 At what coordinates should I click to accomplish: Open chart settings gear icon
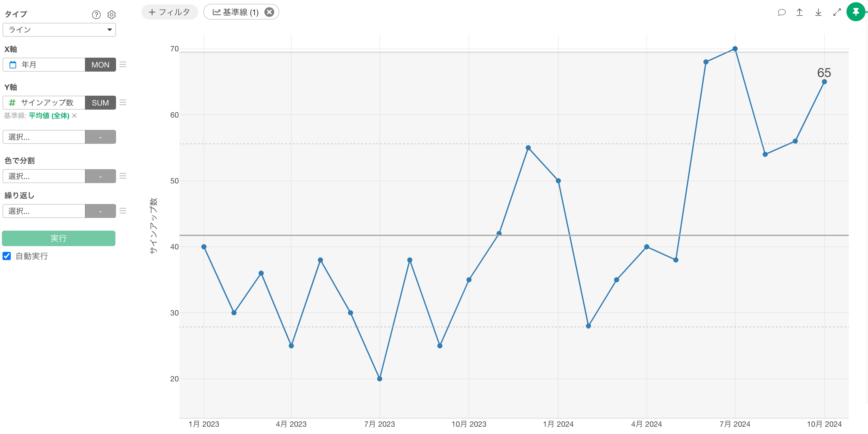click(x=112, y=15)
